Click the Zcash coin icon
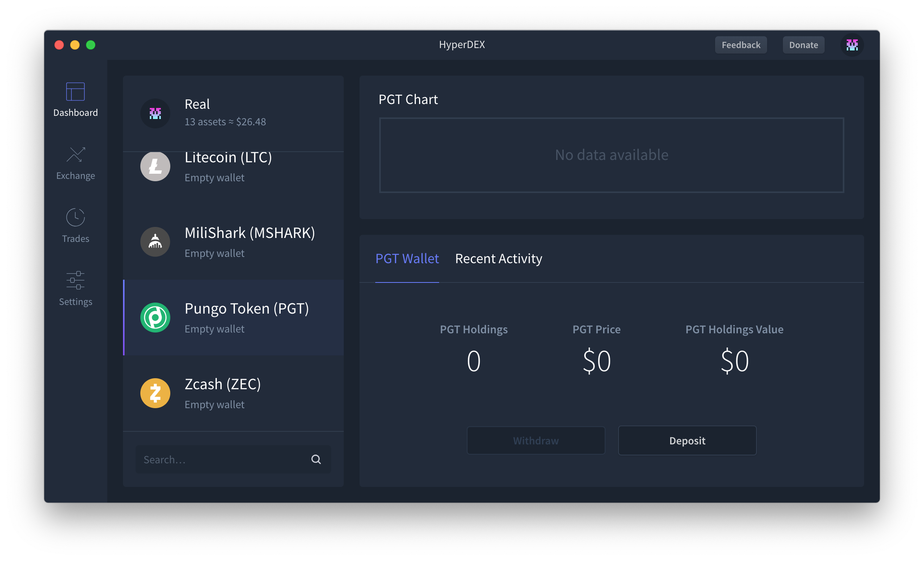 click(x=155, y=393)
